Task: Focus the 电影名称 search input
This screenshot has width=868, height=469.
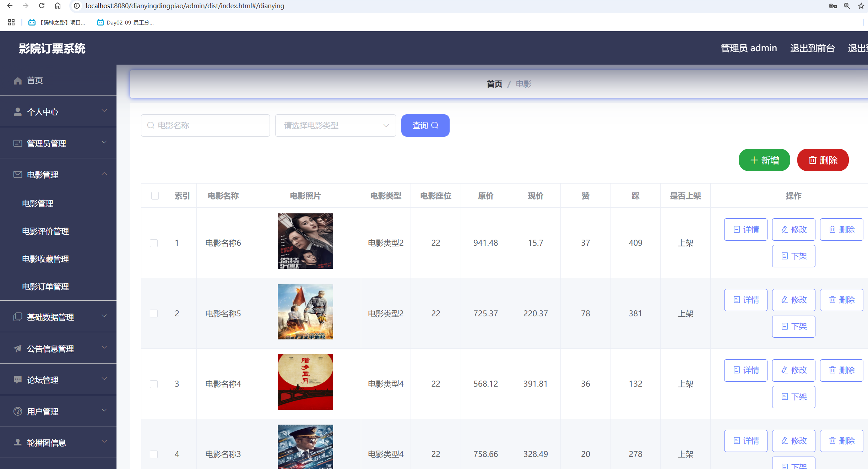Action: 205,125
